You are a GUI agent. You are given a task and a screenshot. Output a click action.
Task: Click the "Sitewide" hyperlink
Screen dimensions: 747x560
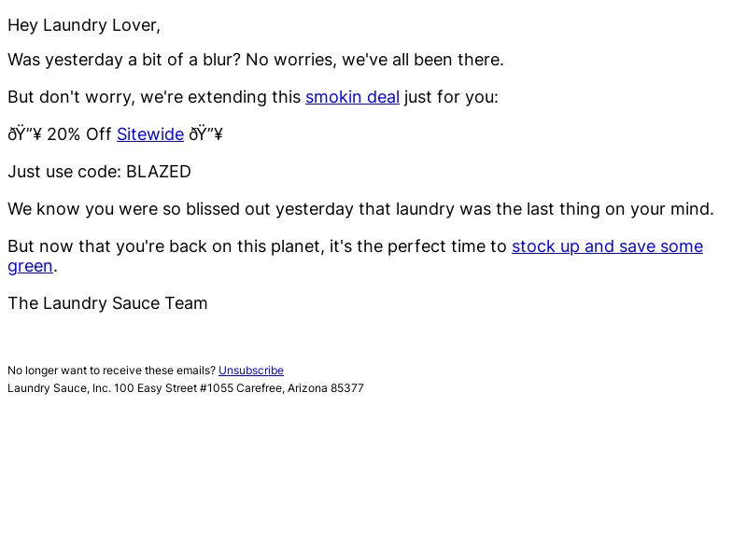point(150,134)
